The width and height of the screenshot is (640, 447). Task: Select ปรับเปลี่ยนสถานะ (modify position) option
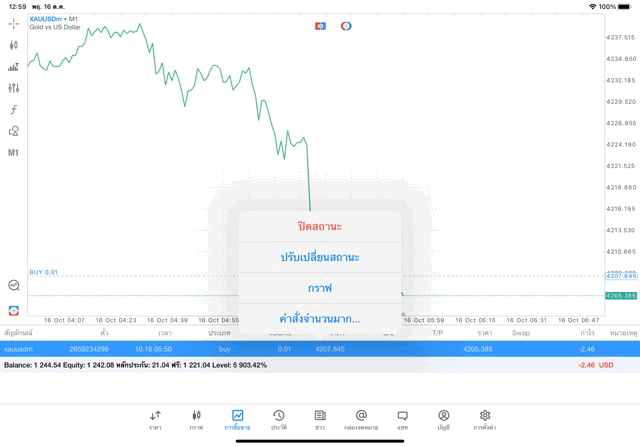(320, 257)
